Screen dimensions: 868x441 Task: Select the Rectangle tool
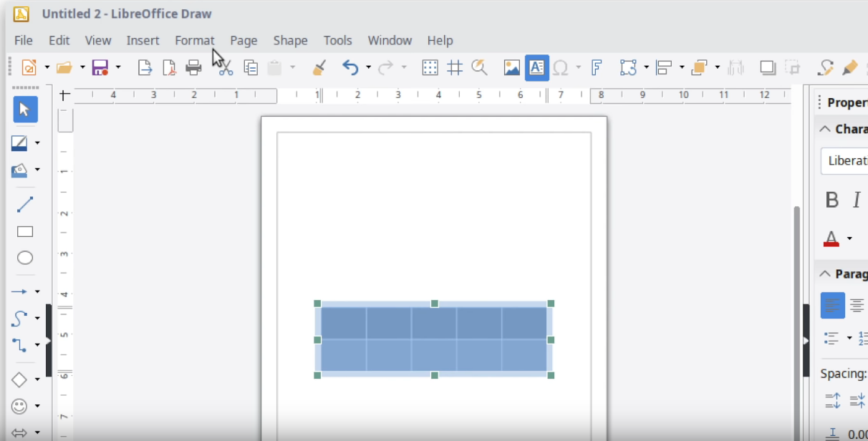(24, 231)
